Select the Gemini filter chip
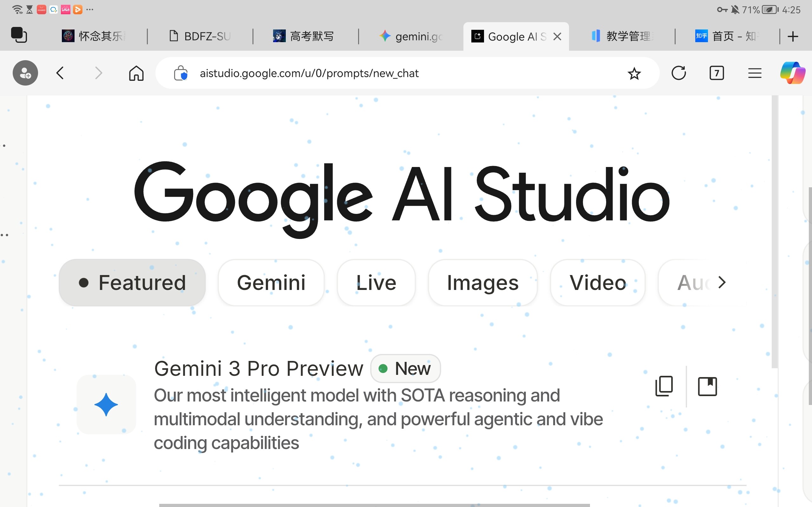Image resolution: width=812 pixels, height=507 pixels. 271,283
